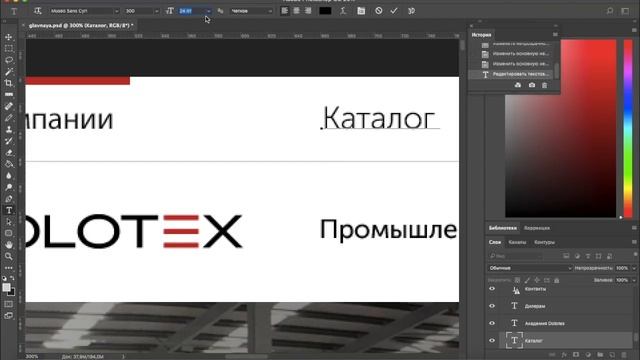Click the 3D text button in options bar
The image size is (640, 360).
tap(411, 11)
